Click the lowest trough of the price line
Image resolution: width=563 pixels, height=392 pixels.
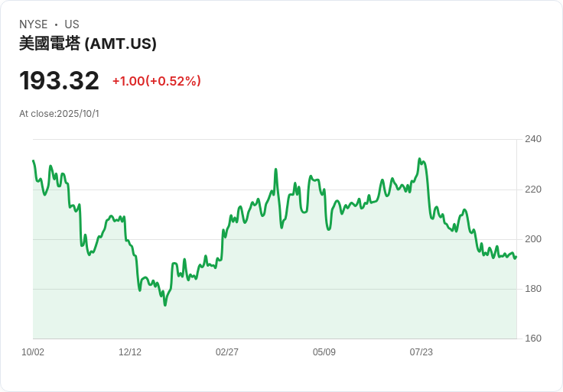point(165,305)
